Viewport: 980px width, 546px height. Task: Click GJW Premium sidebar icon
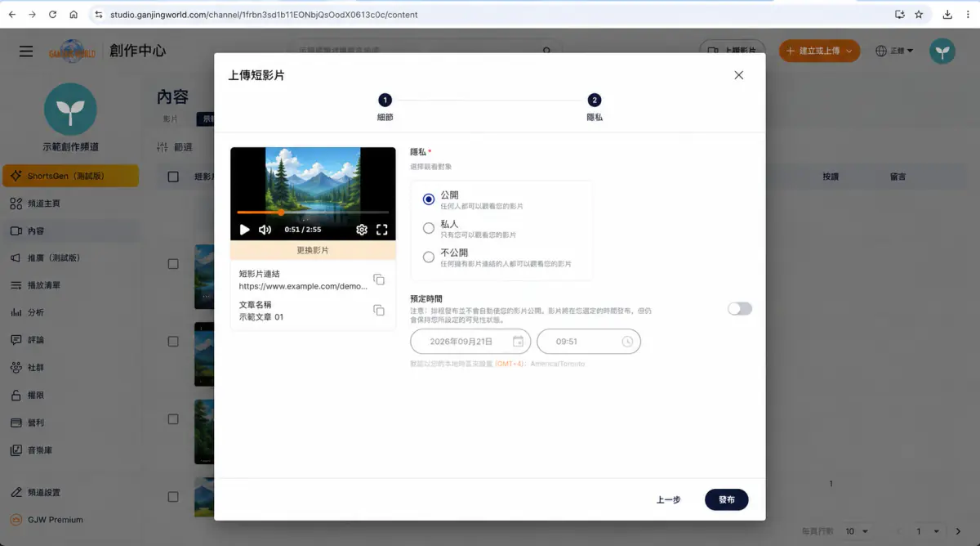click(x=16, y=520)
